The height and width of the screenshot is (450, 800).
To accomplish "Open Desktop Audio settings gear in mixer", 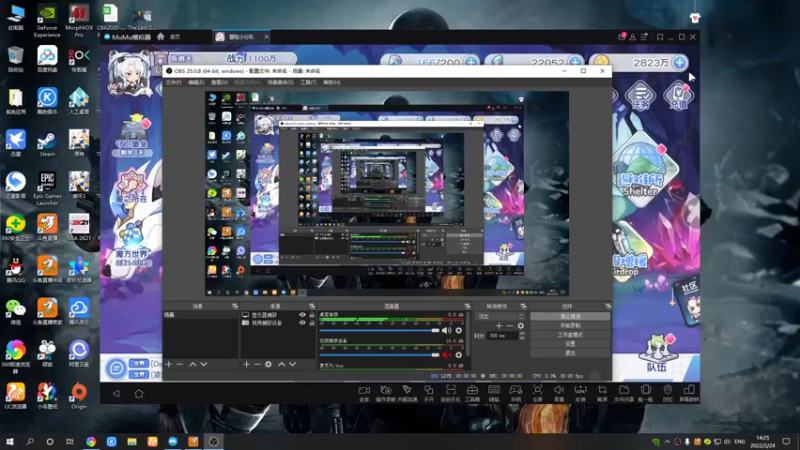I will [459, 331].
